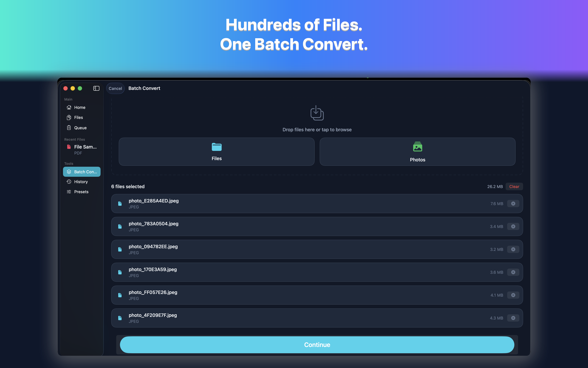This screenshot has width=588, height=368.
Task: Browse from the Files source card
Action: coord(216,152)
